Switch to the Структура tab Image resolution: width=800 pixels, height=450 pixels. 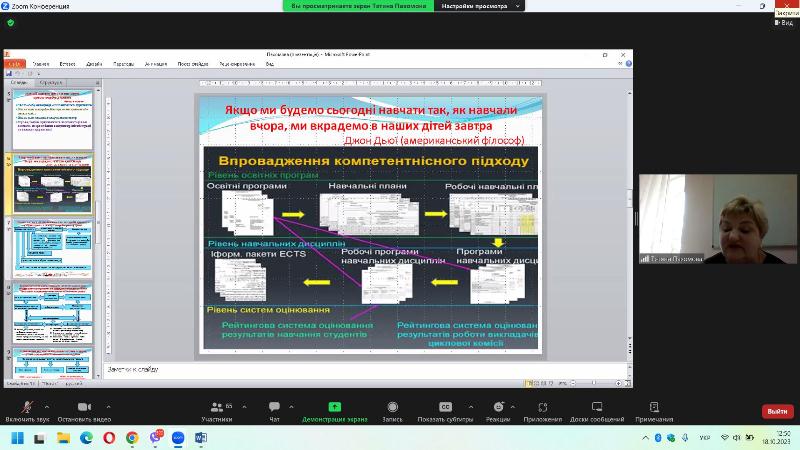tap(52, 82)
